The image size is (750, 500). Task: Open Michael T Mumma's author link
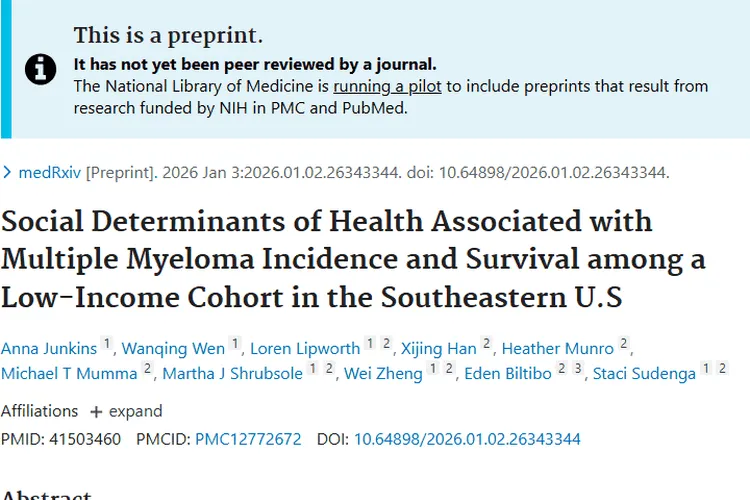tap(67, 374)
